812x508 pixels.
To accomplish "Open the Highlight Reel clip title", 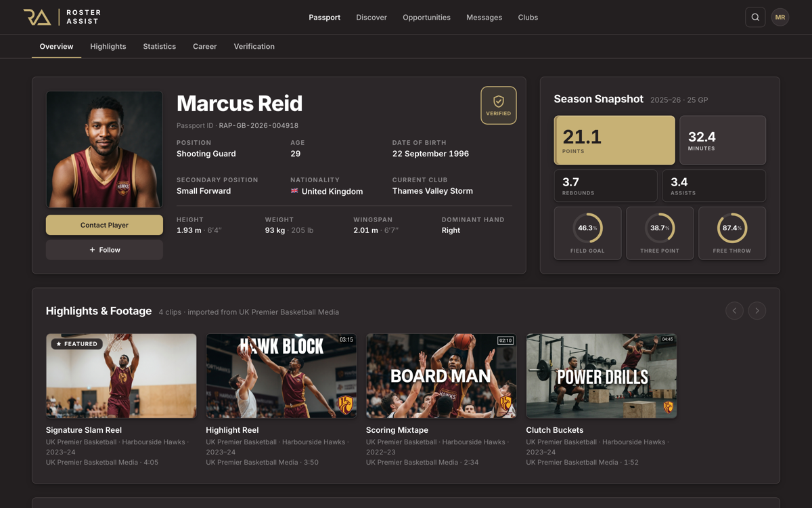I will [232, 430].
